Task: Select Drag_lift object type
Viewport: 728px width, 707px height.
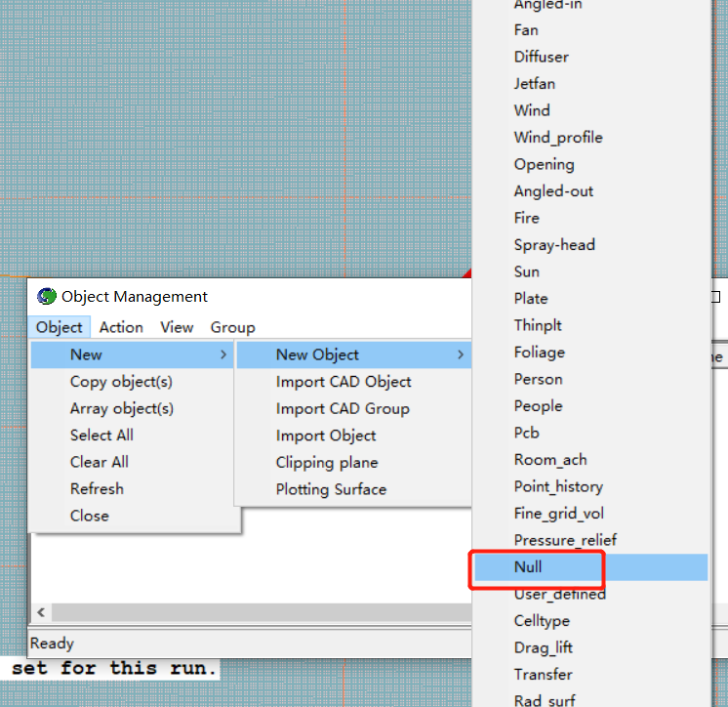Action: pos(591,647)
